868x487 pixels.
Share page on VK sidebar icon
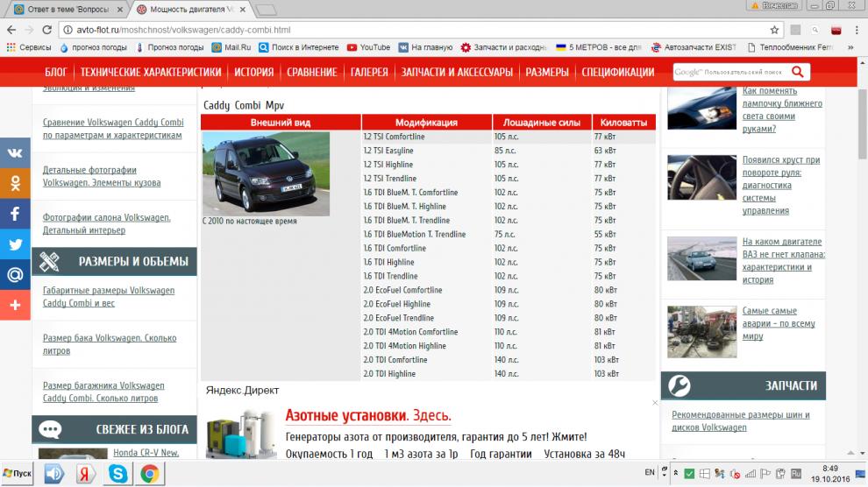pos(15,153)
